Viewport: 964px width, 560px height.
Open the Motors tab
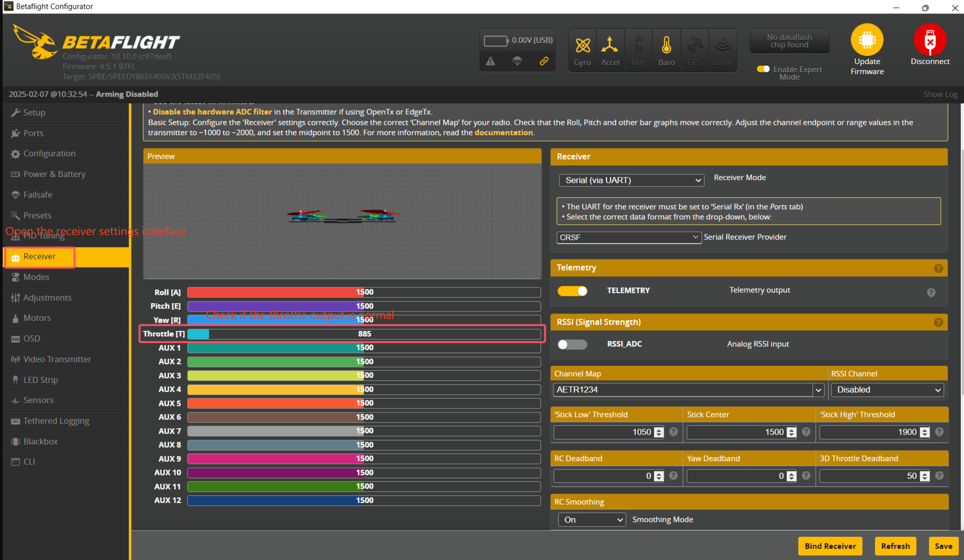click(x=66, y=318)
